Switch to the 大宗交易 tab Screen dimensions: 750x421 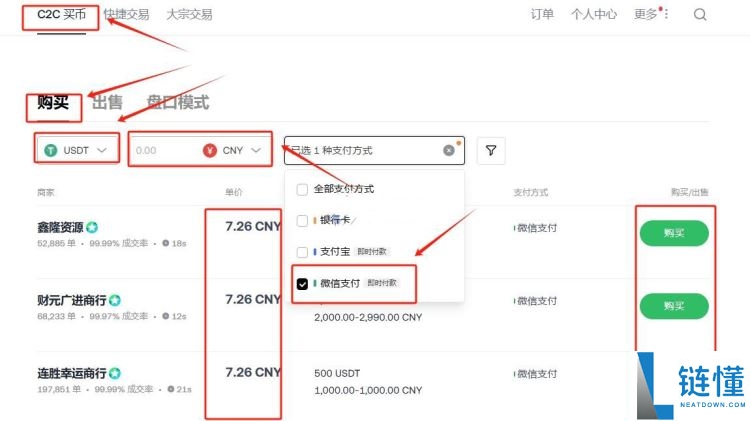click(x=189, y=14)
